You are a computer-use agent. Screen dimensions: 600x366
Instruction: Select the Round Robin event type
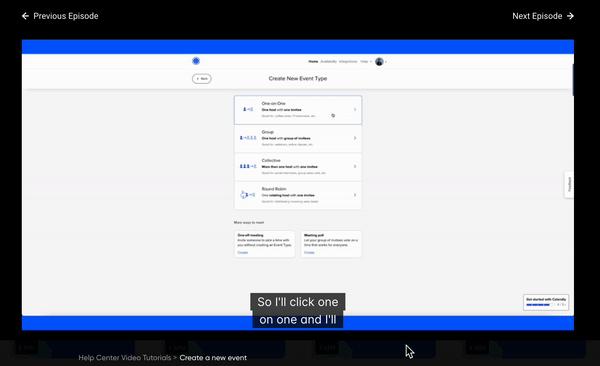pyautogui.click(x=298, y=195)
